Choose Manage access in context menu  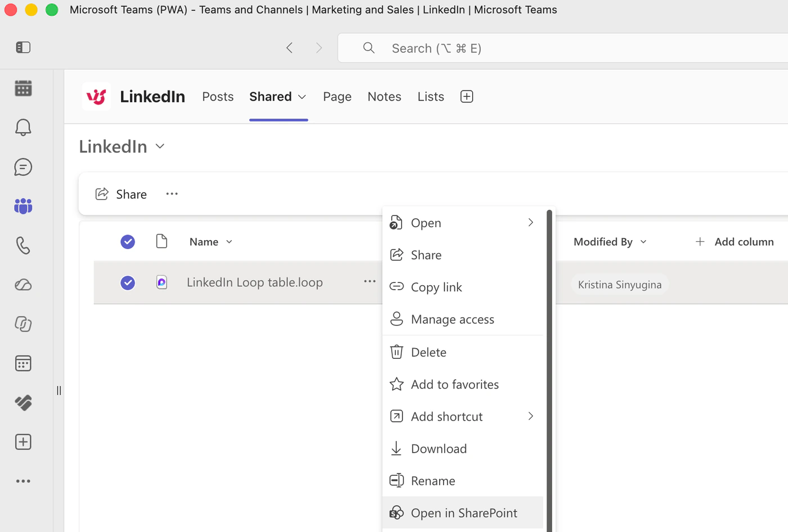(x=463, y=319)
